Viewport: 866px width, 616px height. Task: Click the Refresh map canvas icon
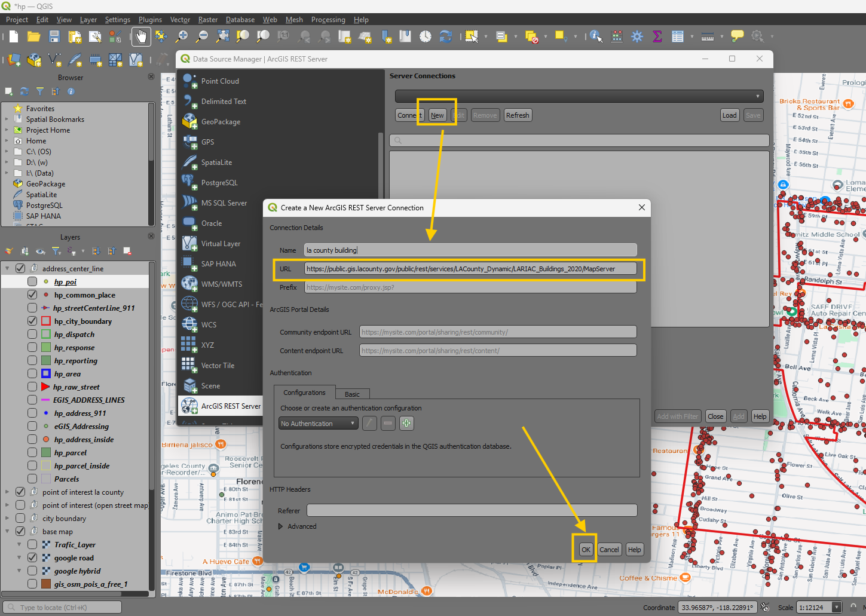(x=446, y=36)
